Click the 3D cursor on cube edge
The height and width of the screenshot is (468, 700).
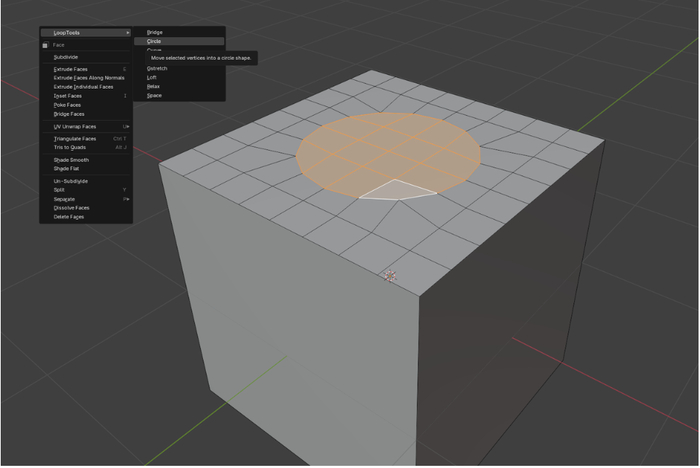pyautogui.click(x=390, y=275)
